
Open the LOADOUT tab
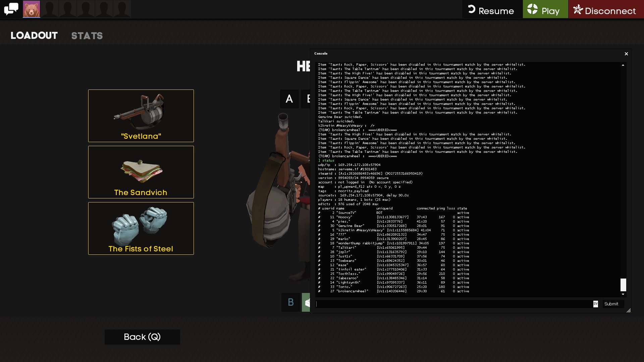34,36
